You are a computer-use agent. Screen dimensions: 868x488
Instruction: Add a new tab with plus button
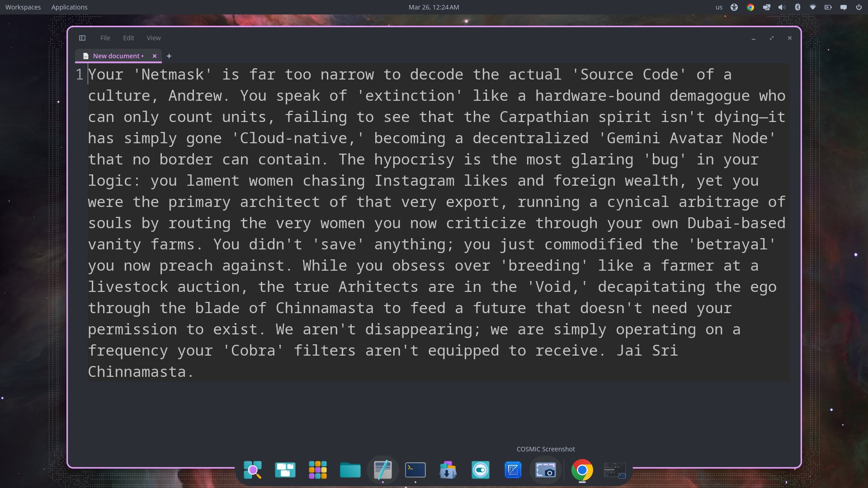click(x=169, y=56)
